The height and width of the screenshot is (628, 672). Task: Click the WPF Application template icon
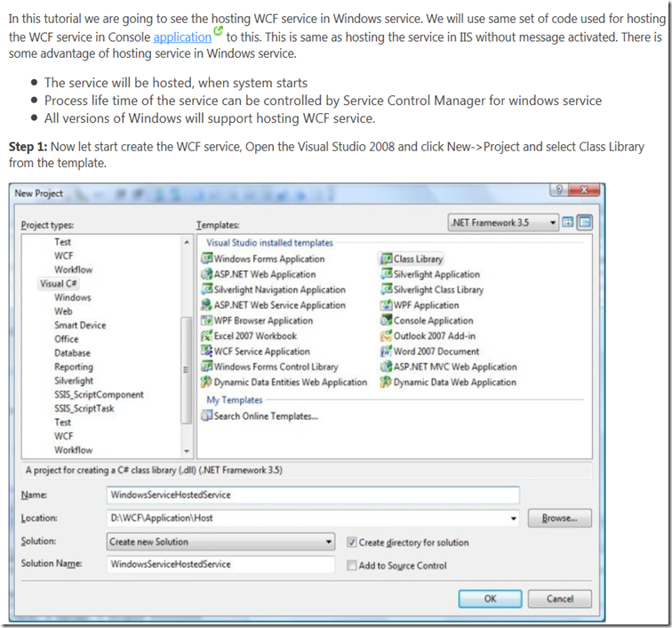tap(387, 305)
